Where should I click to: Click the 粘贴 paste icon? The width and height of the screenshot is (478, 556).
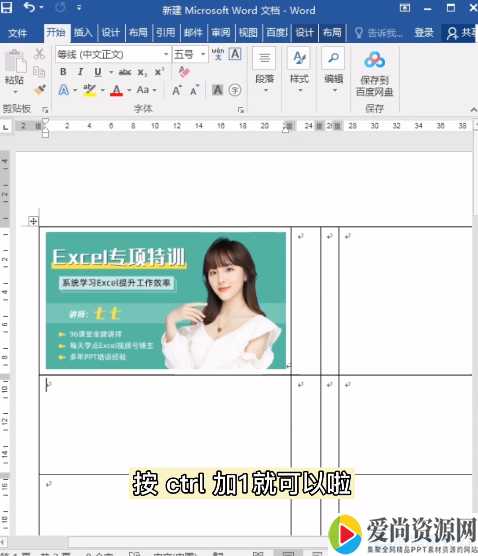coord(15,61)
